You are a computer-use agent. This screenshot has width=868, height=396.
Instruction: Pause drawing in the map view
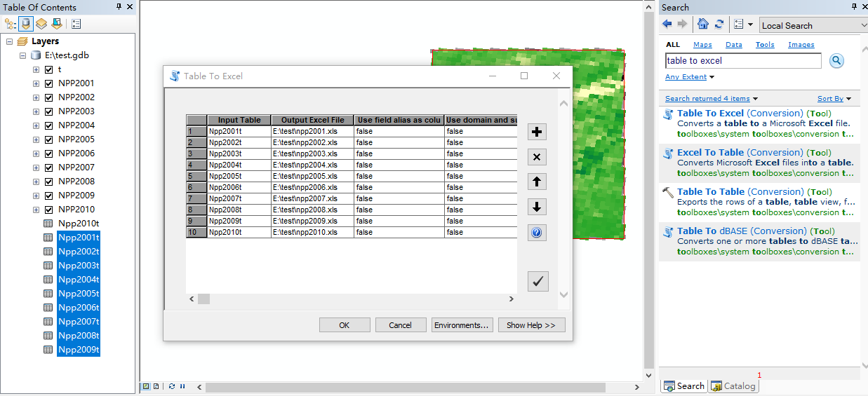click(x=182, y=386)
